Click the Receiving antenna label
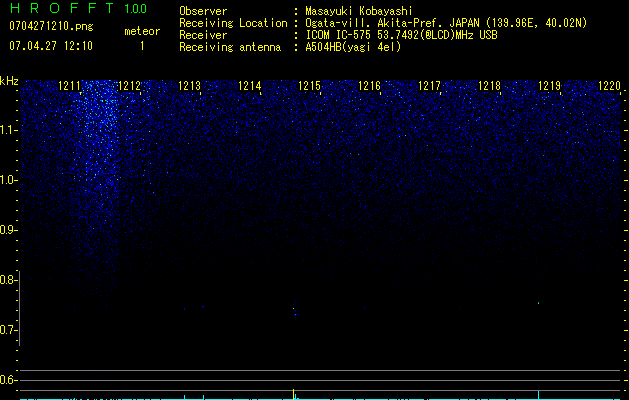The height and width of the screenshot is (400, 629). pyautogui.click(x=230, y=47)
